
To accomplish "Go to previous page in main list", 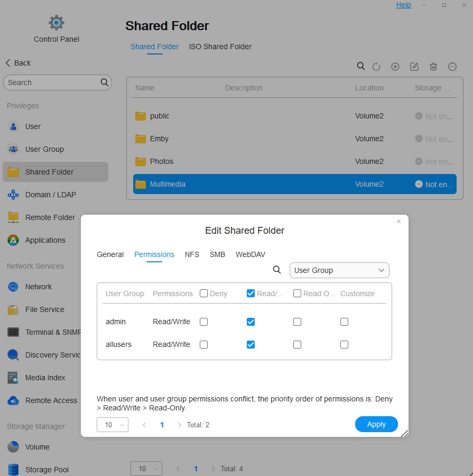I will (x=178, y=469).
